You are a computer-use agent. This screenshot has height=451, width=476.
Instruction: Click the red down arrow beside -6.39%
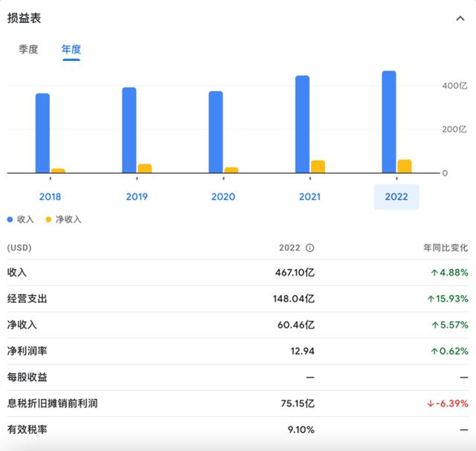point(431,403)
